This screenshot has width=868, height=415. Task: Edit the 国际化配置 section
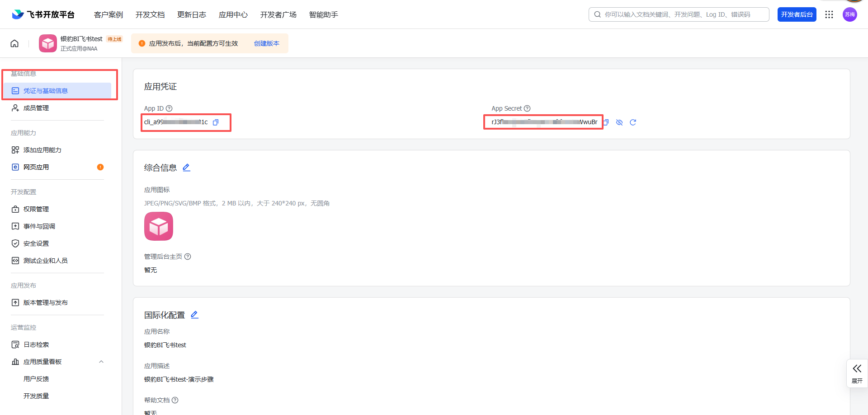coord(194,315)
